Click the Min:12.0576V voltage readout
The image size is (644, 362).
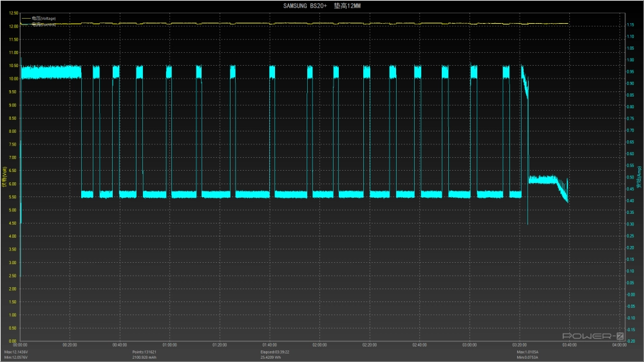(16, 357)
